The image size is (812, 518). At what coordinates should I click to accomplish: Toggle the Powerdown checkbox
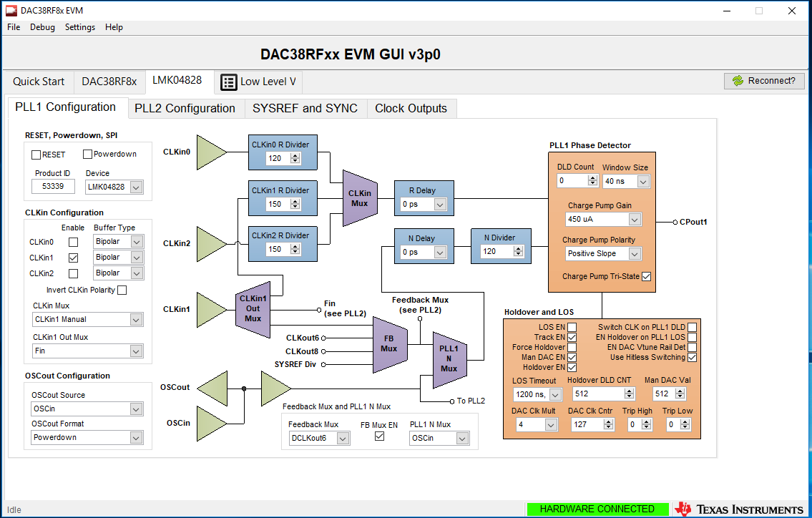87,154
